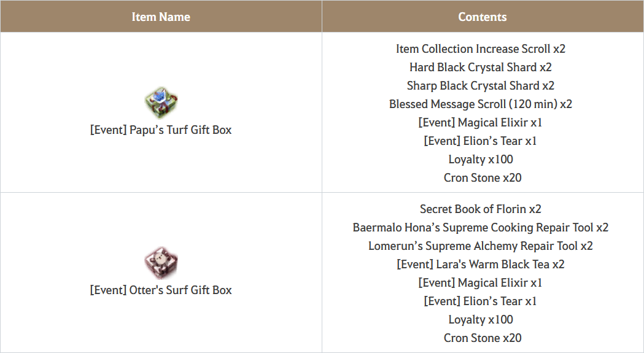The image size is (644, 353).
Task: Click Item Collection Increase Scroll x2 entry
Action: click(481, 49)
